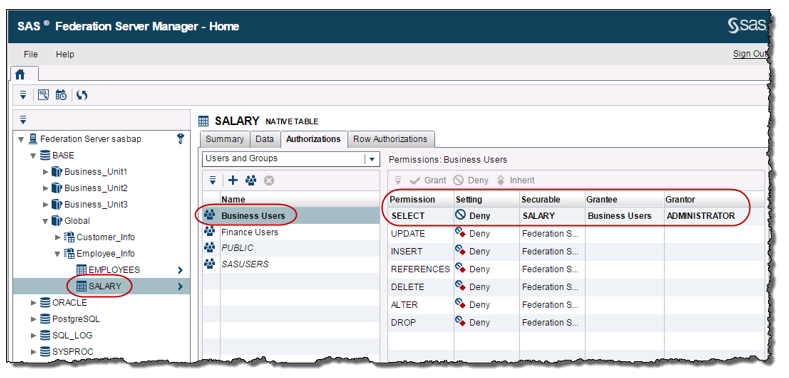
Task: Click the Customer_Info schema icon
Action: pyautogui.click(x=69, y=237)
